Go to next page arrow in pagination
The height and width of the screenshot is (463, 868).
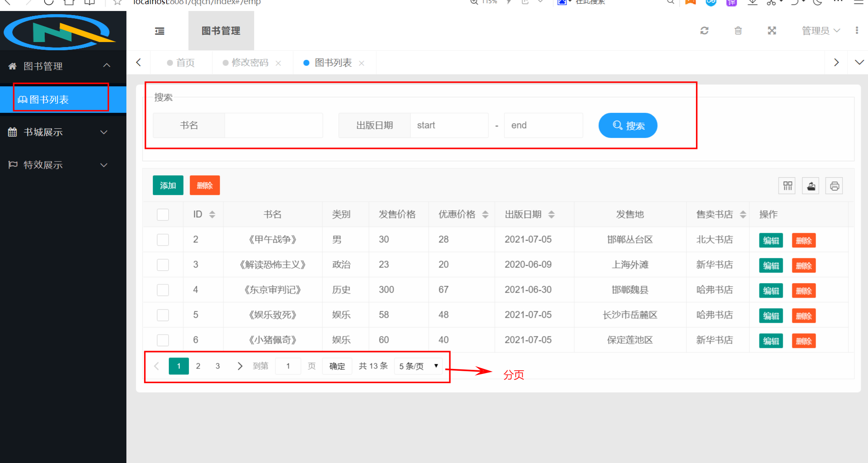[240, 366]
